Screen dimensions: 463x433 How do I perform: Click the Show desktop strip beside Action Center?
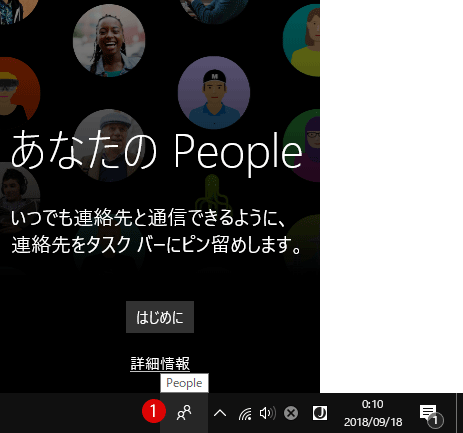point(460,413)
